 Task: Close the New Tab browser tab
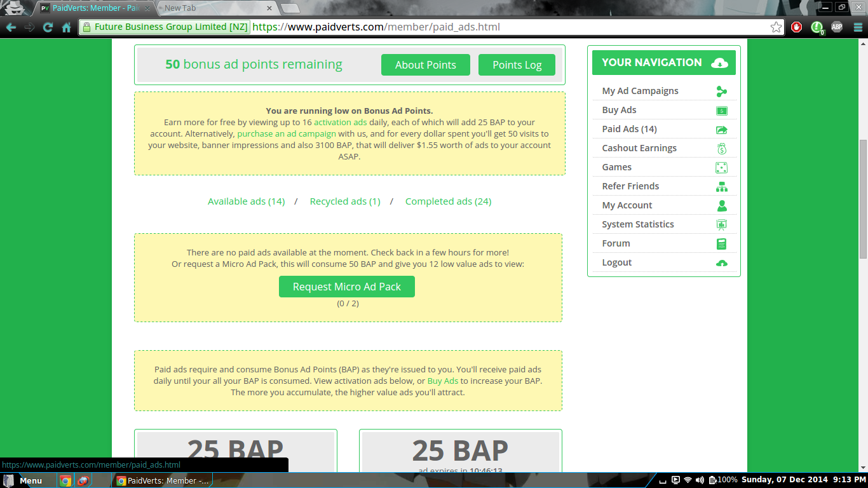click(269, 8)
